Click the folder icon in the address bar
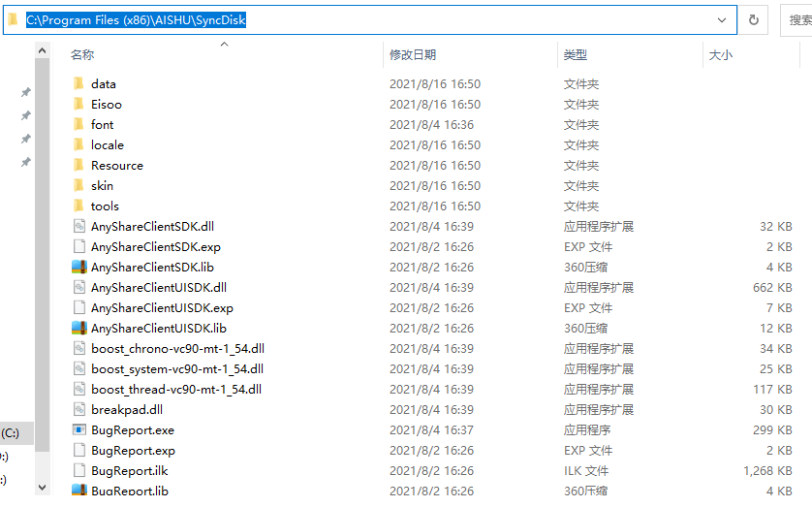 pyautogui.click(x=13, y=19)
